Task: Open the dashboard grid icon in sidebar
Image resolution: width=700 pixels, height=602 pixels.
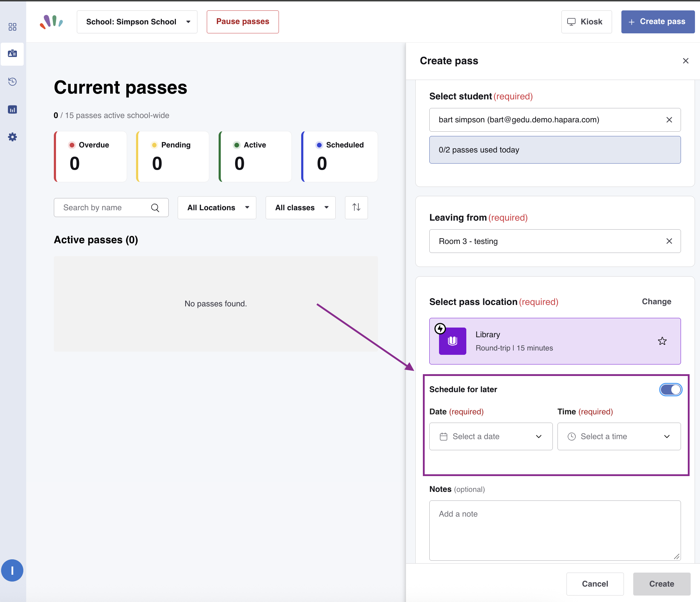Action: click(13, 27)
